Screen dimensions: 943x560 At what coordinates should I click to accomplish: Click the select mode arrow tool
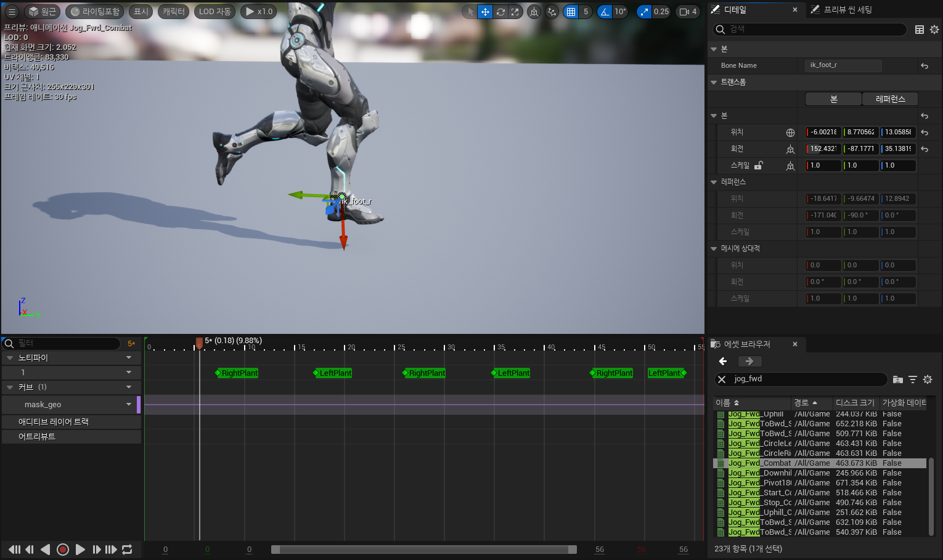pyautogui.click(x=470, y=12)
